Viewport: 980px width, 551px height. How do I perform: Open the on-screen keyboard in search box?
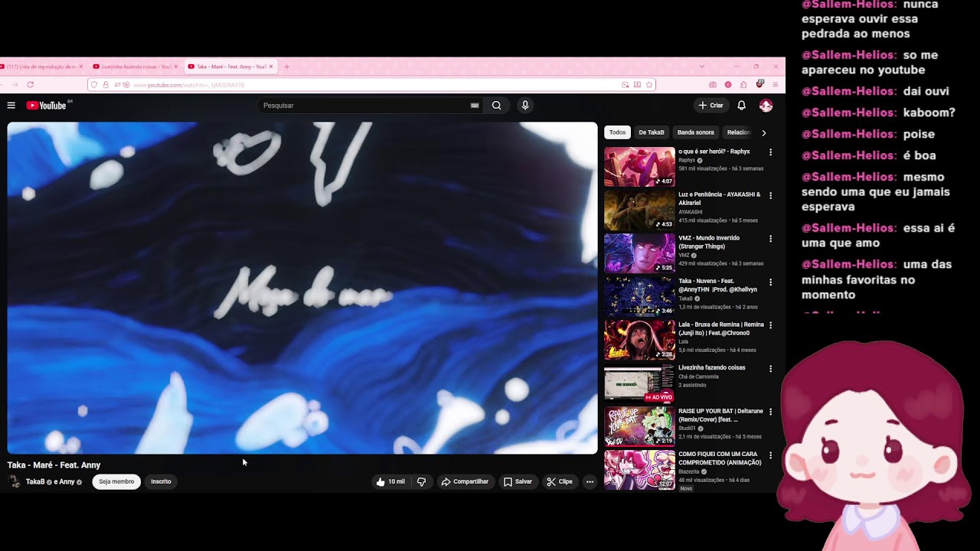[x=475, y=106]
